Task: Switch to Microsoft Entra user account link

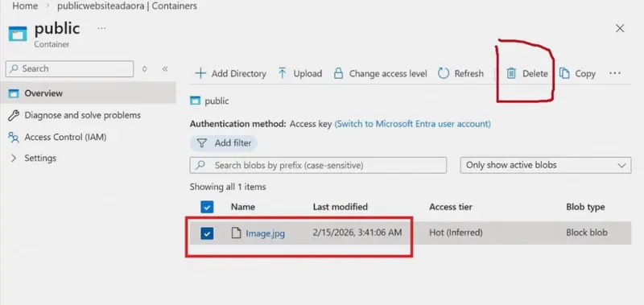Action: click(x=413, y=124)
